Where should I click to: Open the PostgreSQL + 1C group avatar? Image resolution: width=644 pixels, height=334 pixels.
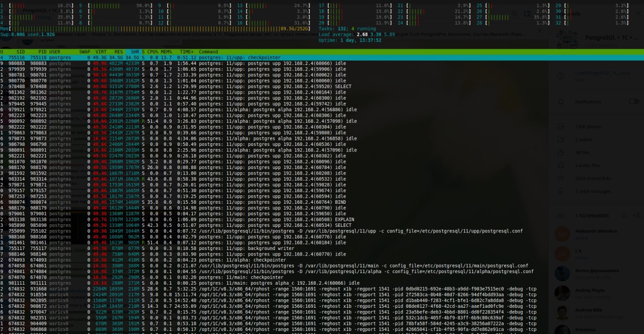pyautogui.click(x=568, y=39)
